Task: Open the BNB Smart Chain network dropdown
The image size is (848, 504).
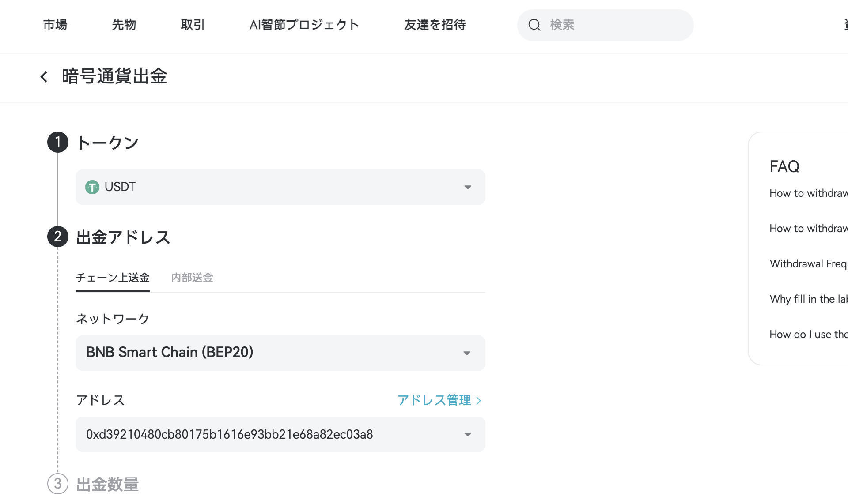Action: [468, 353]
